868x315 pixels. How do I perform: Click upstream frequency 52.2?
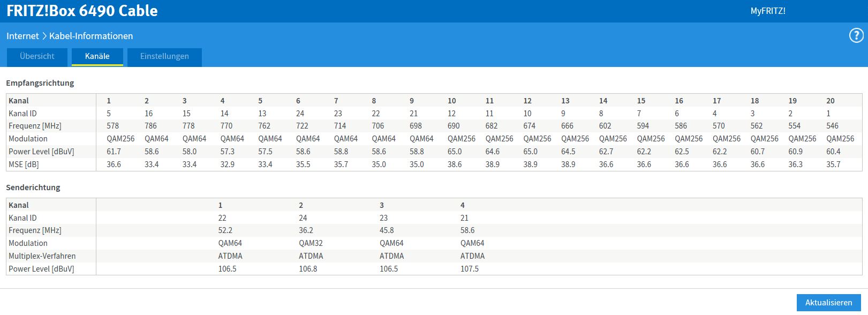(x=225, y=230)
